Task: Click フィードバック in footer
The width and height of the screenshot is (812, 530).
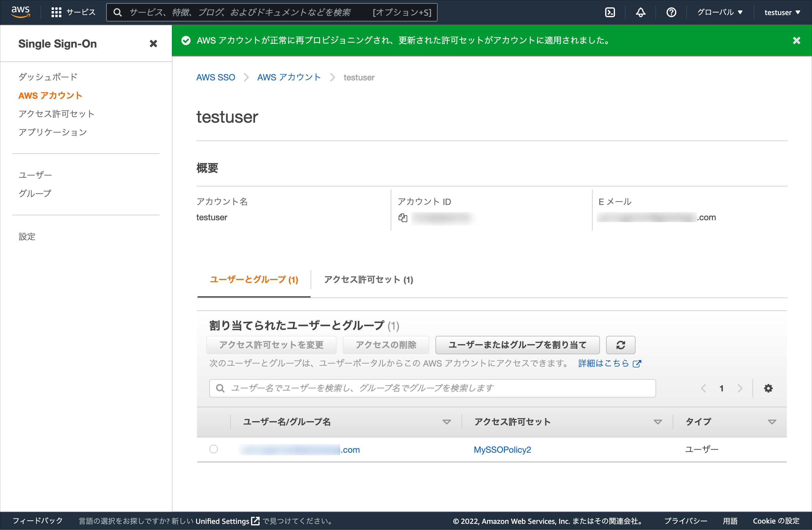Action: coord(37,521)
